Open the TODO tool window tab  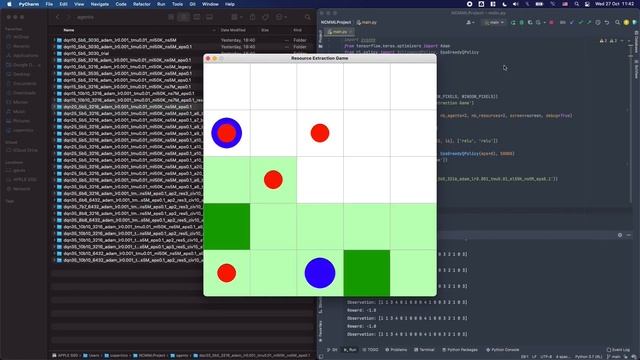(x=370, y=350)
